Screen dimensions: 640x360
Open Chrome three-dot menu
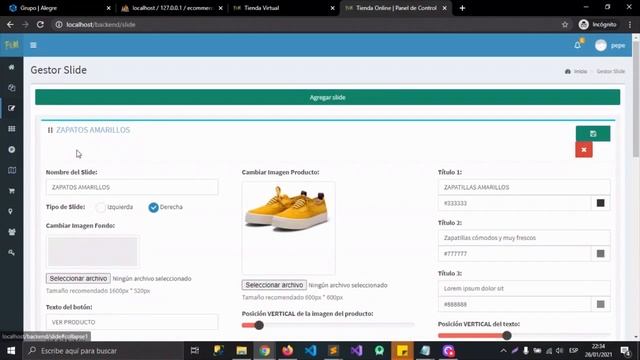pyautogui.click(x=630, y=24)
